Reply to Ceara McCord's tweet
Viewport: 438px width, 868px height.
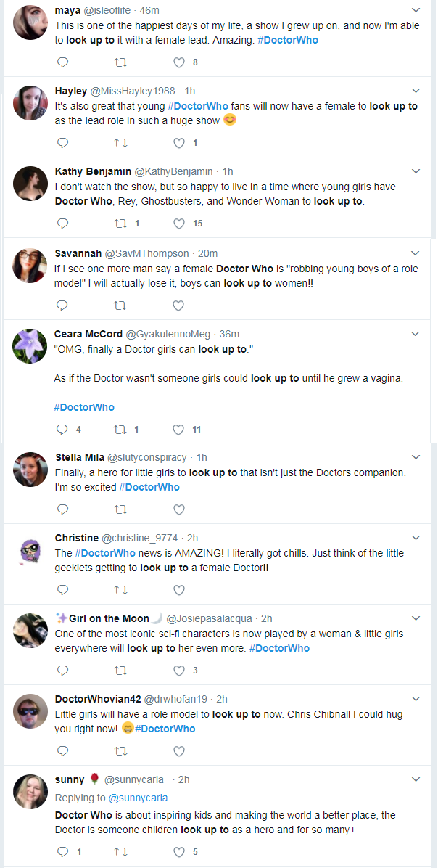(x=62, y=430)
